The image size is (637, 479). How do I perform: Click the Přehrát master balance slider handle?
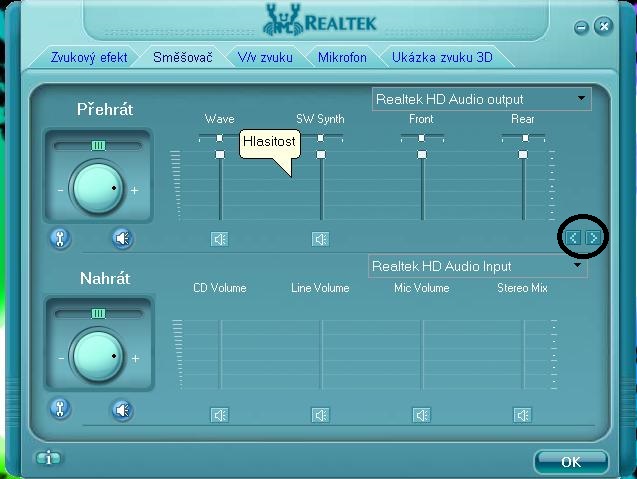tap(98, 145)
